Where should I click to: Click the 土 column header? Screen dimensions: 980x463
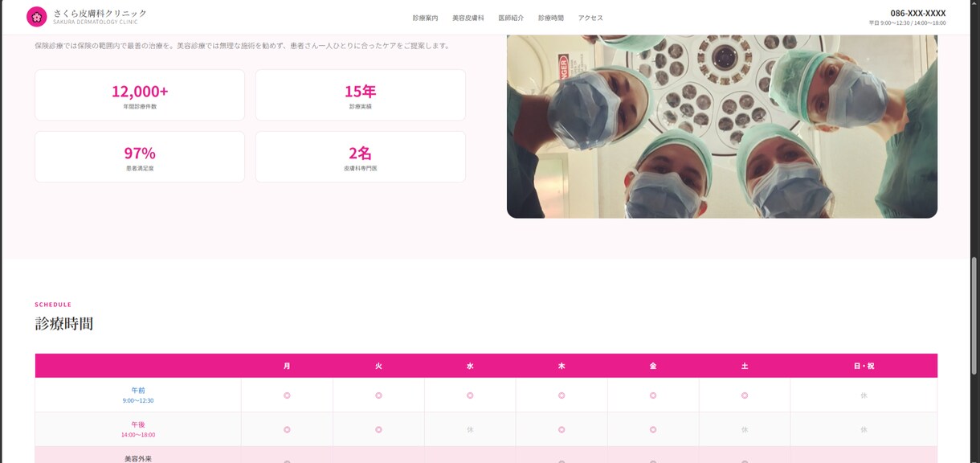[745, 366]
